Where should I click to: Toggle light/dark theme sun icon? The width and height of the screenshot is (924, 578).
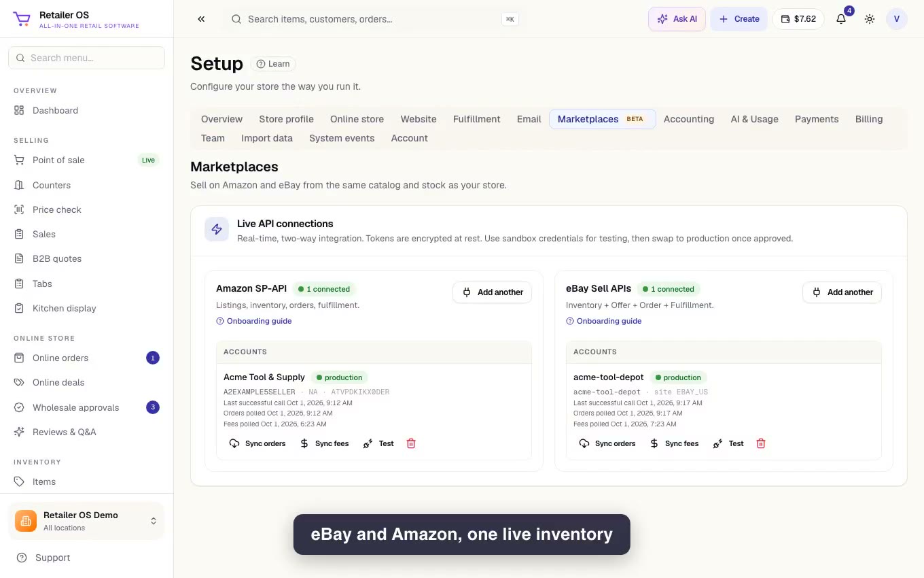[870, 19]
